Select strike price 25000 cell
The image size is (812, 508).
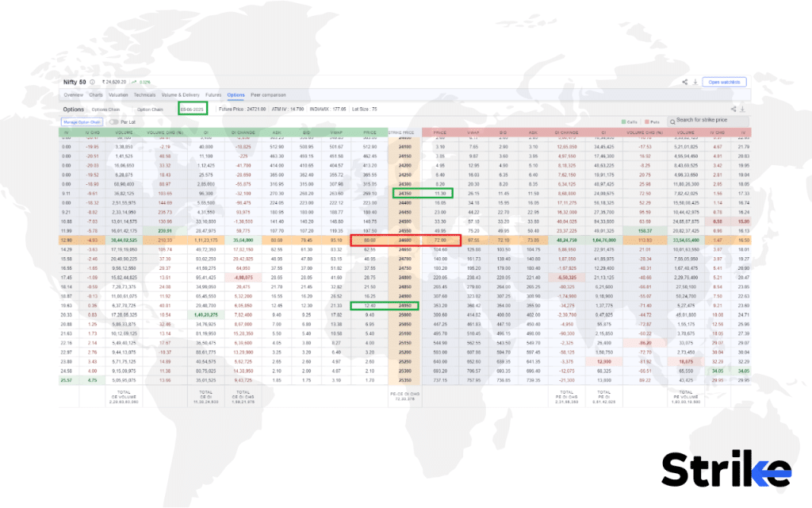click(x=405, y=314)
